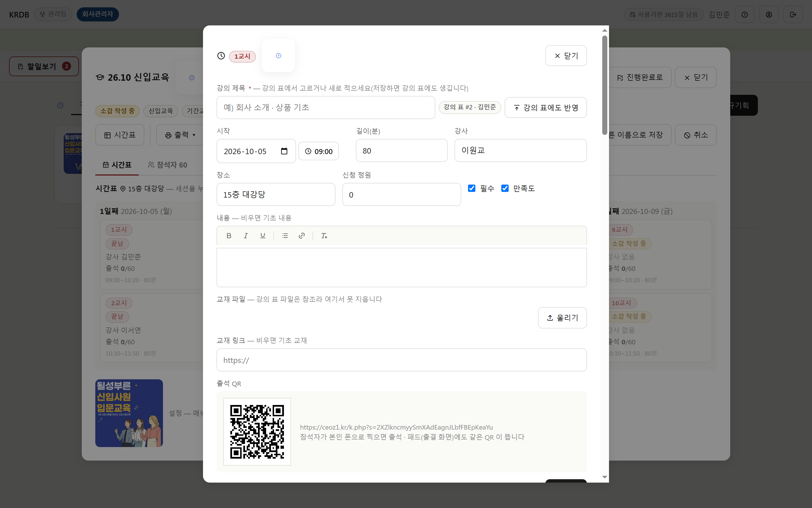Click the 올리기 upload button

coord(562,317)
